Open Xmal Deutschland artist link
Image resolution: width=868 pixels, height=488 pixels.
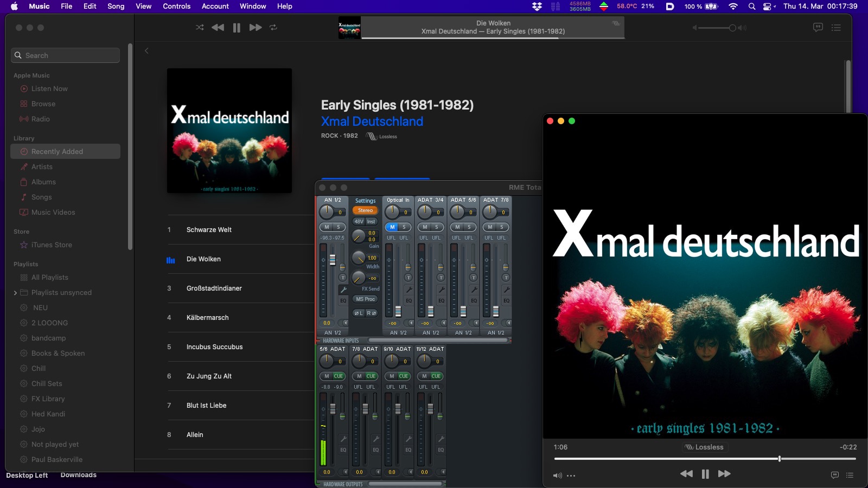point(372,121)
